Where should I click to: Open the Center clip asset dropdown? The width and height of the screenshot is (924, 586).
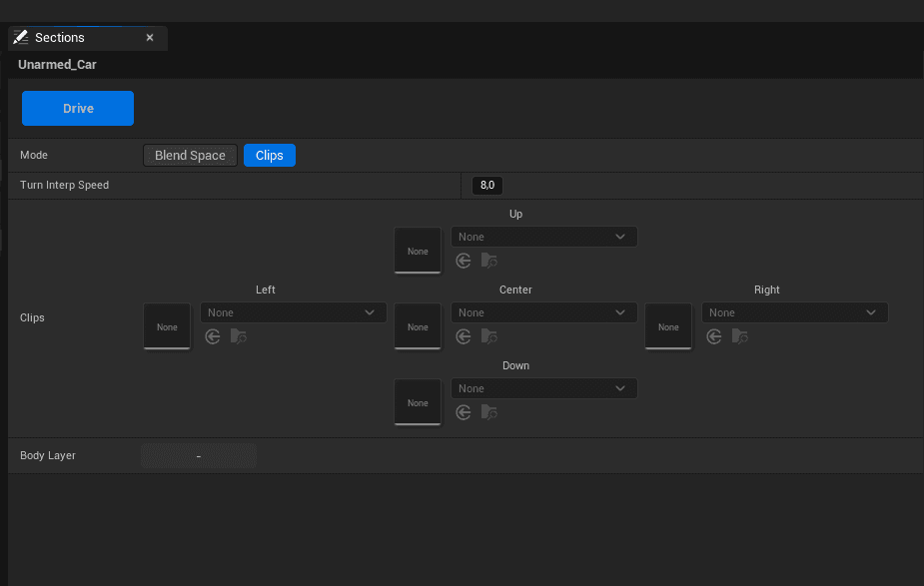[543, 312]
